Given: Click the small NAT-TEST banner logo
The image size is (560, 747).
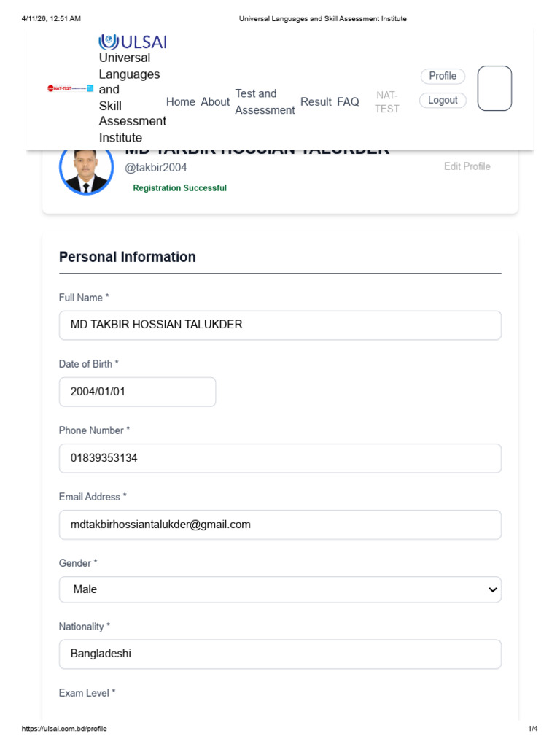Looking at the screenshot, I should (x=71, y=88).
